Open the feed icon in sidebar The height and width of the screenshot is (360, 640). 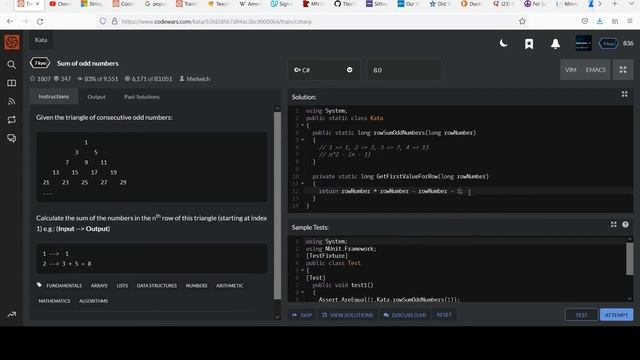pyautogui.click(x=11, y=101)
